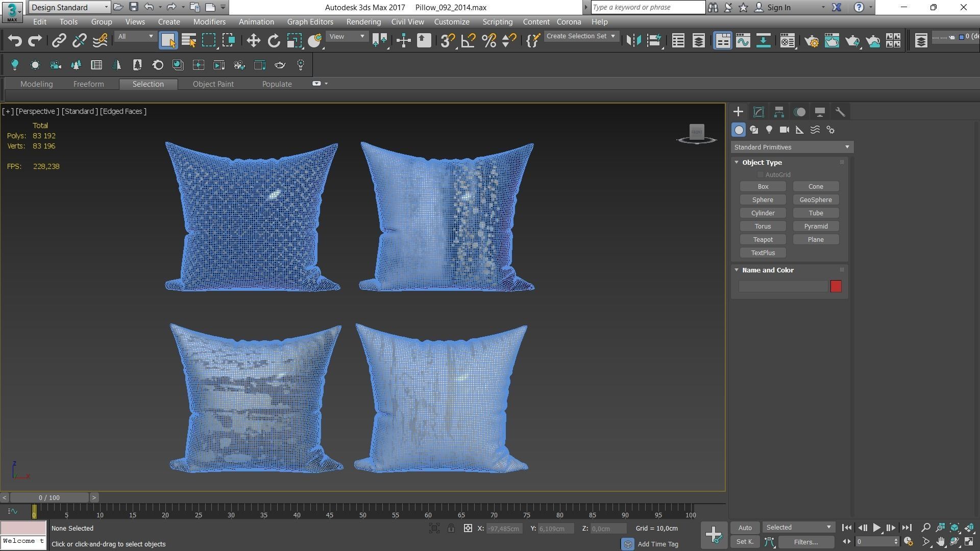Click the Mirror tool icon
Viewport: 980px width, 551px height.
point(633,41)
